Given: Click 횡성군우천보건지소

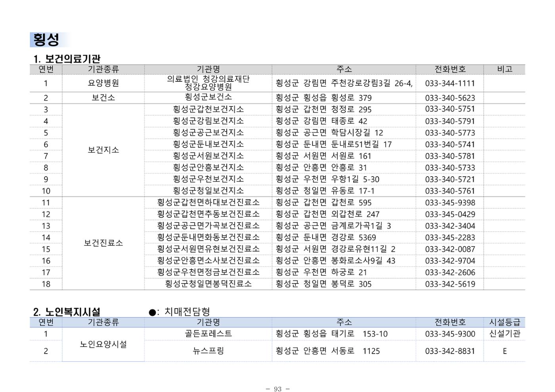Looking at the screenshot, I should 208,179.
